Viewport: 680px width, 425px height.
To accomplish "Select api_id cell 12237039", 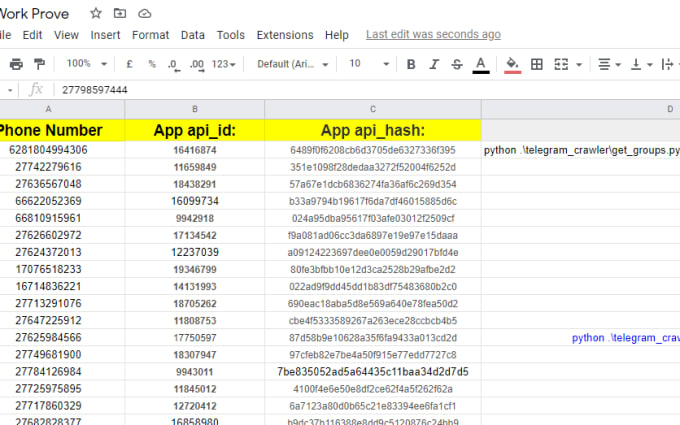I will (x=195, y=252).
